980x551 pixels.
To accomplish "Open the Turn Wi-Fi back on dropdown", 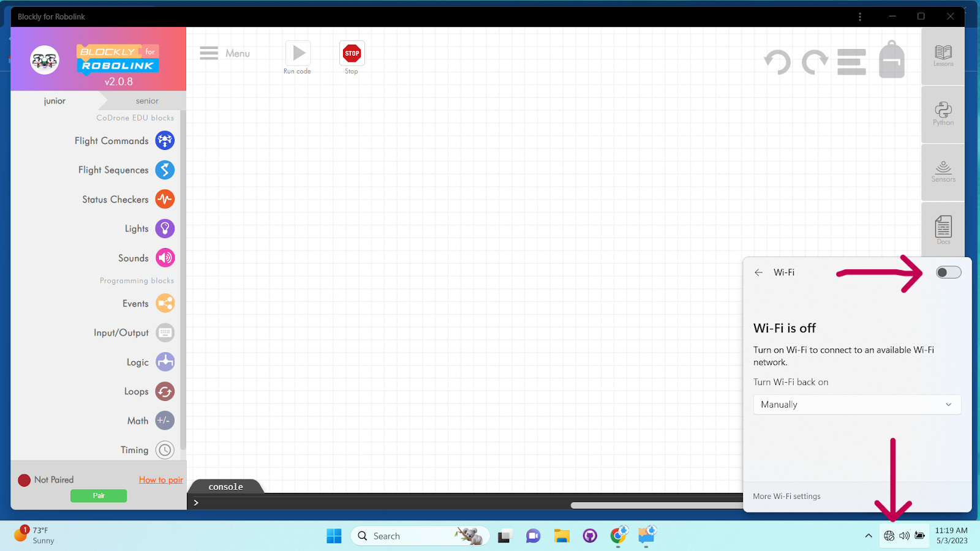I will coord(857,405).
